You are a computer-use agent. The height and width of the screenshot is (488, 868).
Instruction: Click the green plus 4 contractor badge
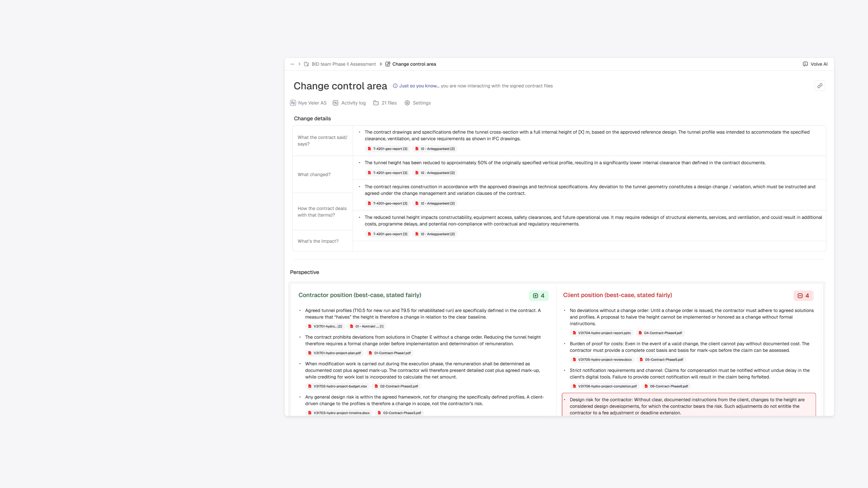[538, 296]
